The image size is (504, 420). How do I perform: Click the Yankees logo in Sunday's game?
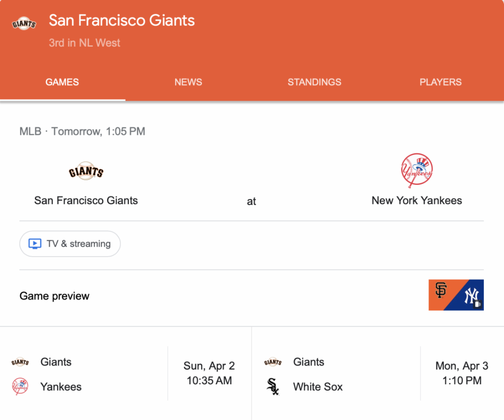[x=20, y=386]
